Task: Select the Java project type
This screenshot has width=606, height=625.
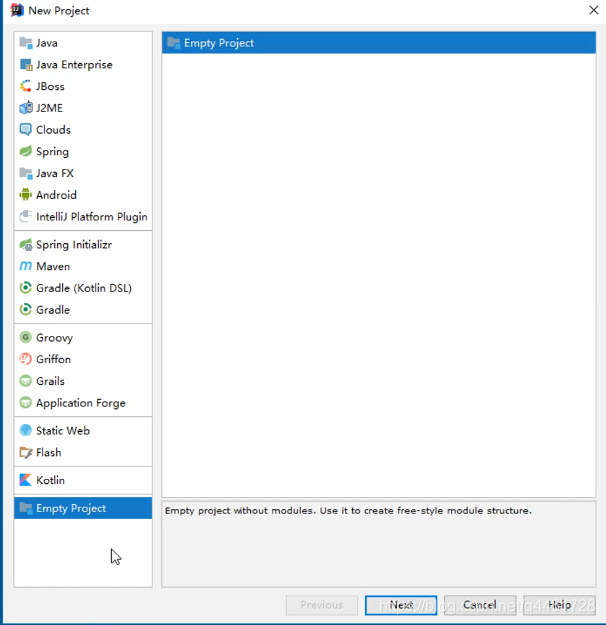Action: (83, 43)
